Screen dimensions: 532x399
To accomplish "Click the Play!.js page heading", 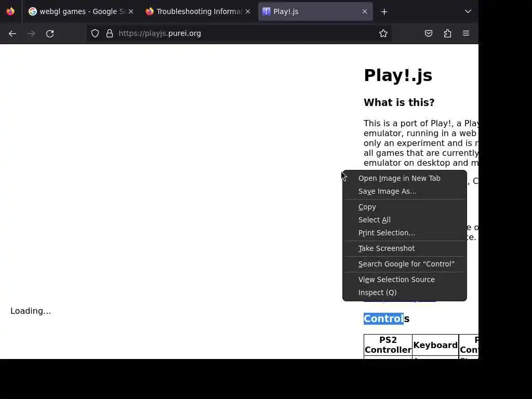I will click(397, 75).
